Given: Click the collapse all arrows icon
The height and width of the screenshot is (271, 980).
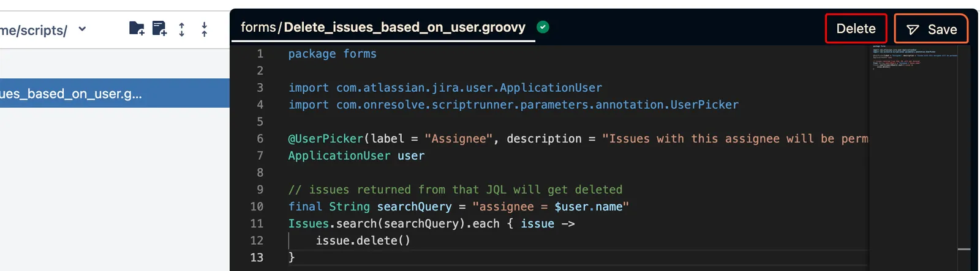Looking at the screenshot, I should [x=205, y=29].
